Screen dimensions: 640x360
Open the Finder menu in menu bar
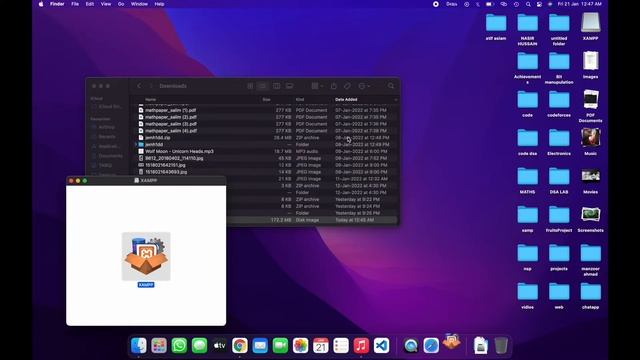point(57,4)
